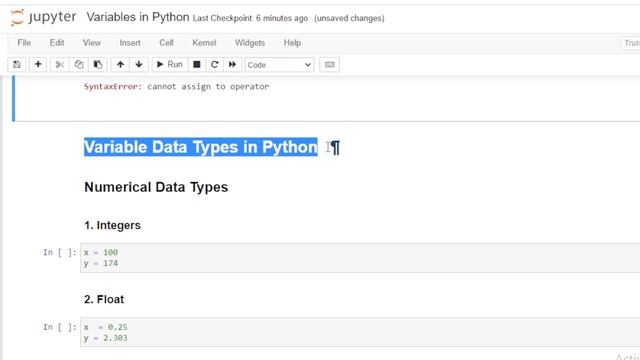Viewport: 640px width, 360px height.
Task: Open the Edit menu
Action: click(x=57, y=42)
